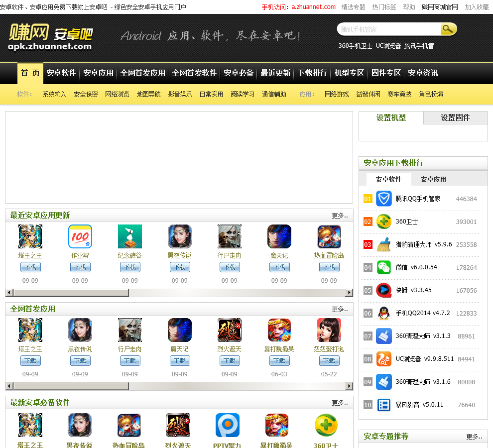This screenshot has width=493, height=448.
Task: Open 更多 link in 最新安卓必备软件
Action: (340, 403)
